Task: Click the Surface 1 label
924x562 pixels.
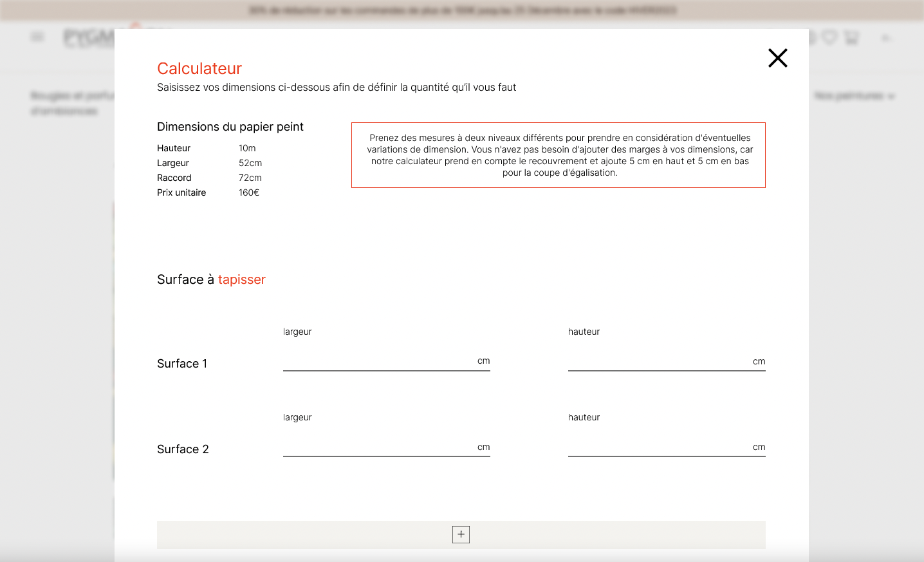Action: (x=182, y=364)
